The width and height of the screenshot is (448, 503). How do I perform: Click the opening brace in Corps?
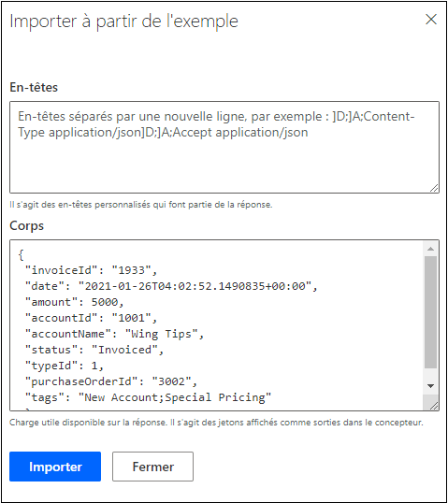point(21,254)
